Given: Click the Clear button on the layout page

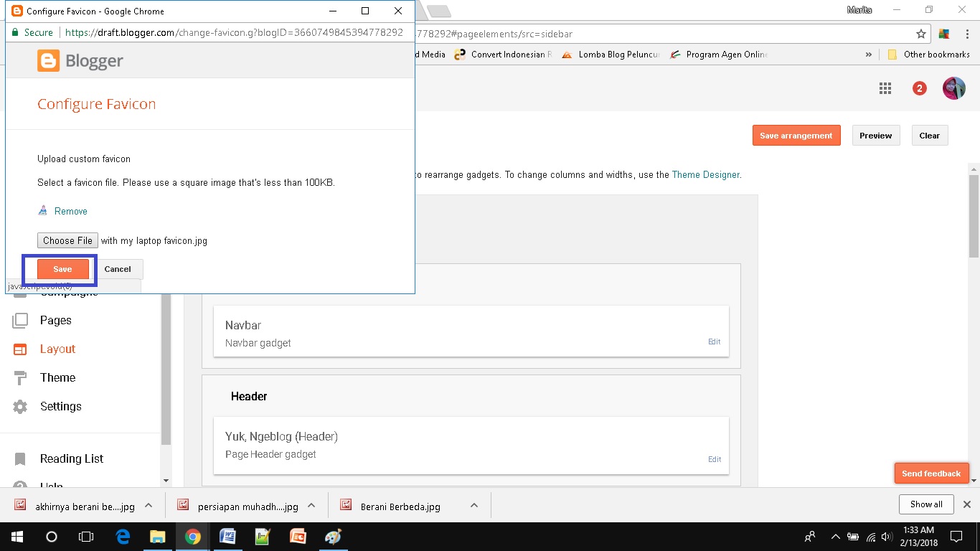Looking at the screenshot, I should [930, 136].
